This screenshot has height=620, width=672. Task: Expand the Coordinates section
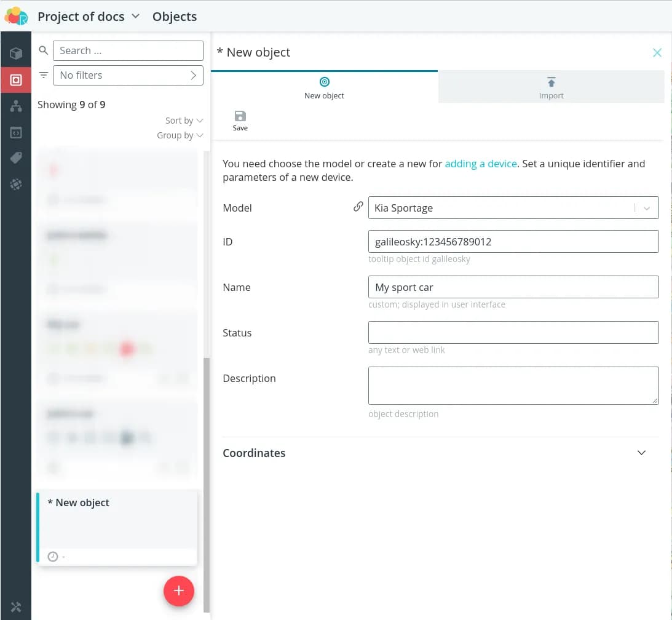pyautogui.click(x=641, y=453)
